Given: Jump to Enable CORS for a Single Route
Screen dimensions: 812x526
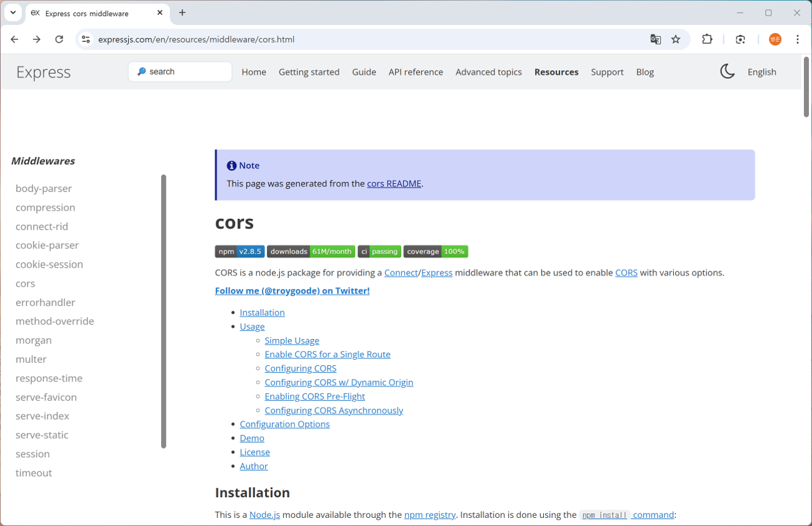Looking at the screenshot, I should click(328, 354).
